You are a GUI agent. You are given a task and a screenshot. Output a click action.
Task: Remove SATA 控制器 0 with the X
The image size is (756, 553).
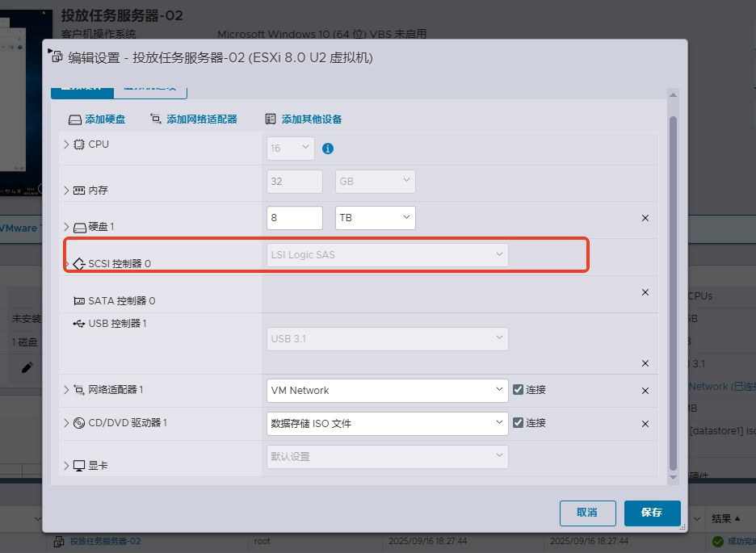[645, 292]
